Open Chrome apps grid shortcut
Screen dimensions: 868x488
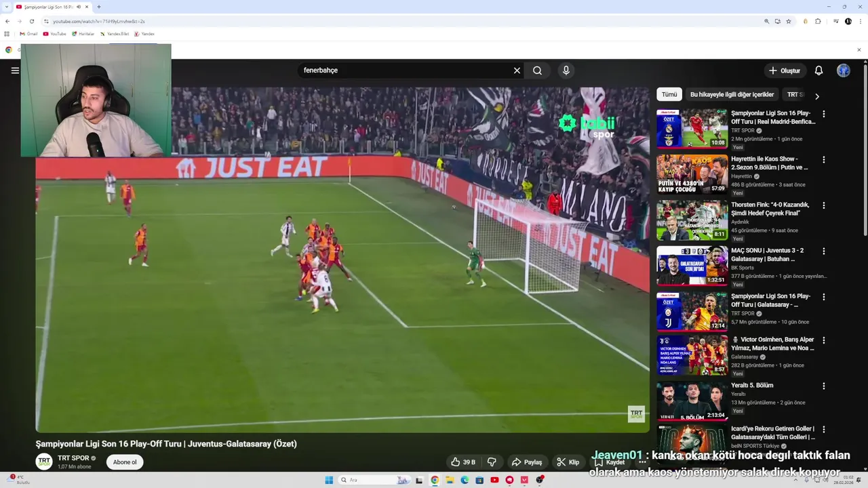[7, 34]
